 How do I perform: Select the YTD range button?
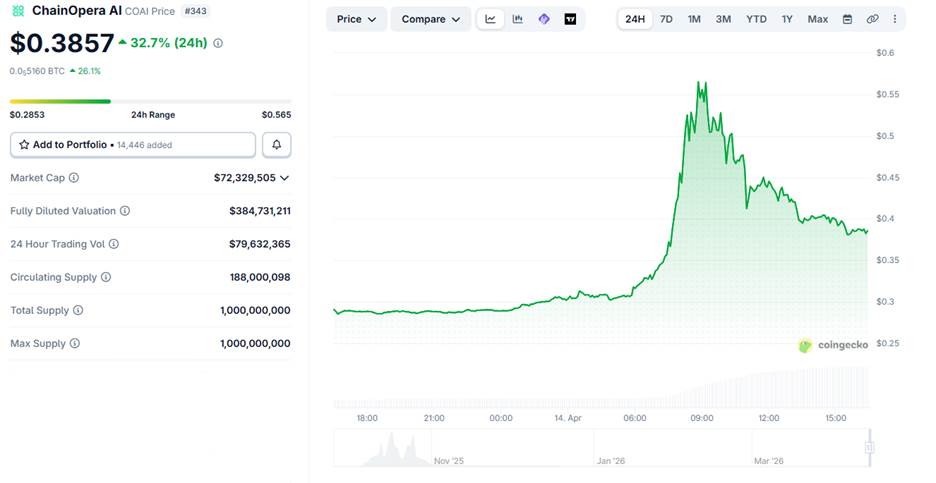click(756, 19)
